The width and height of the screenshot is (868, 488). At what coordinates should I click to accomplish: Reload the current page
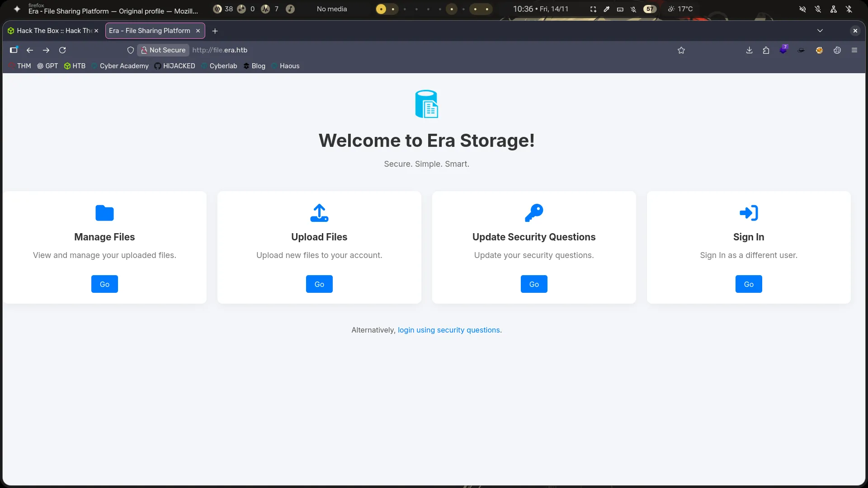[x=62, y=50]
